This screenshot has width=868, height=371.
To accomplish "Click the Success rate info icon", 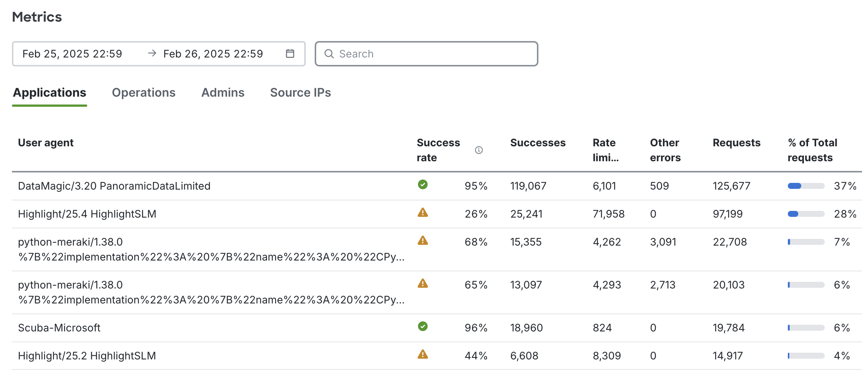I will [x=479, y=150].
